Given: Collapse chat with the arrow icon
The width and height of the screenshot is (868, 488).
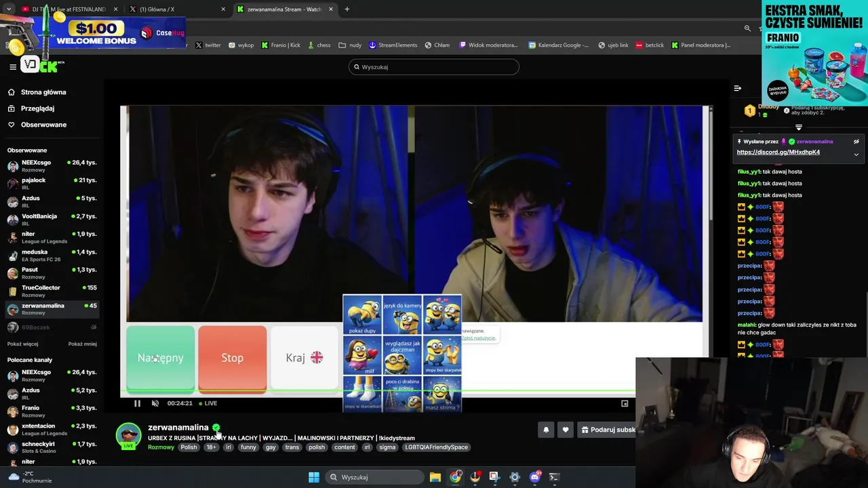Looking at the screenshot, I should (x=737, y=88).
